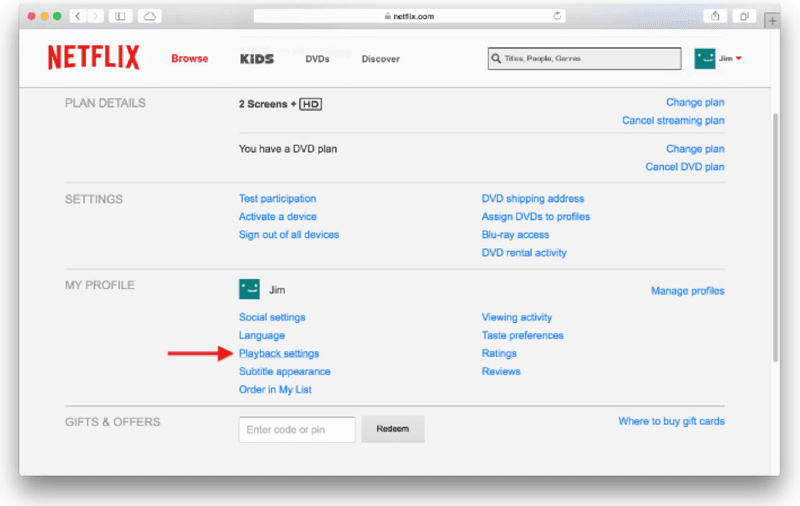The height and width of the screenshot is (506, 800).
Task: Click the netflix.com address bar
Action: point(409,16)
